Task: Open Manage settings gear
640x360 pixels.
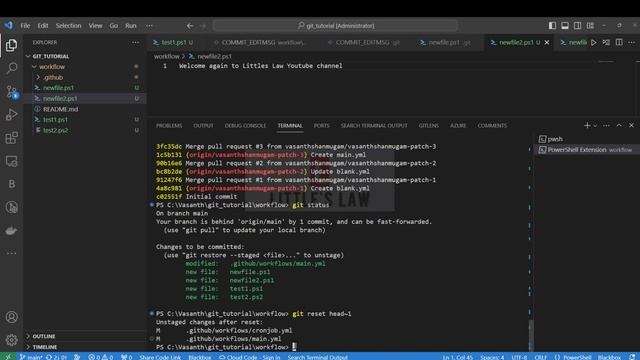Action: point(11,340)
